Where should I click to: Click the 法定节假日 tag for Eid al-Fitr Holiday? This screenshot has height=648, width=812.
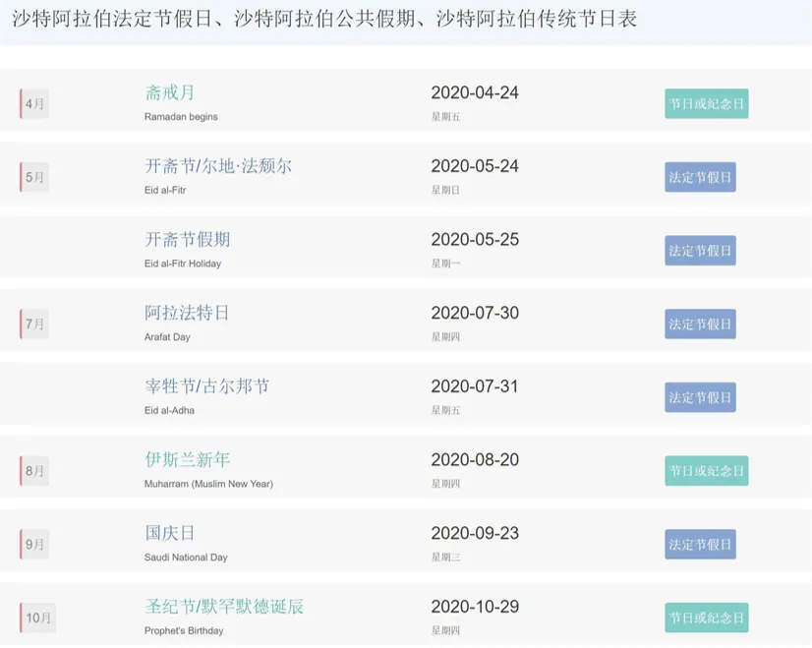(x=700, y=251)
